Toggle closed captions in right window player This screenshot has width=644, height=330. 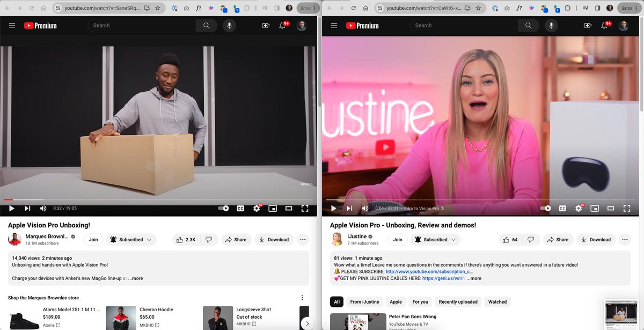(x=562, y=209)
